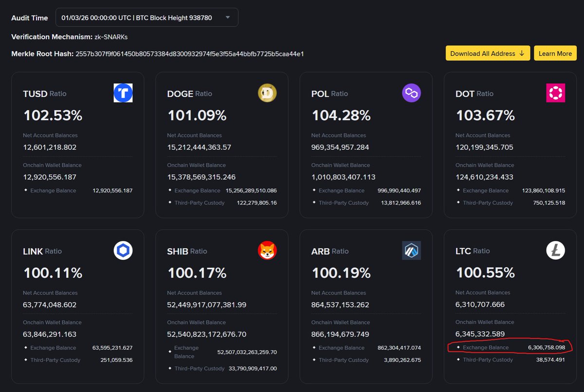
Task: Click DOGE exchange balance 15,256,289,510.086
Action: pos(251,191)
